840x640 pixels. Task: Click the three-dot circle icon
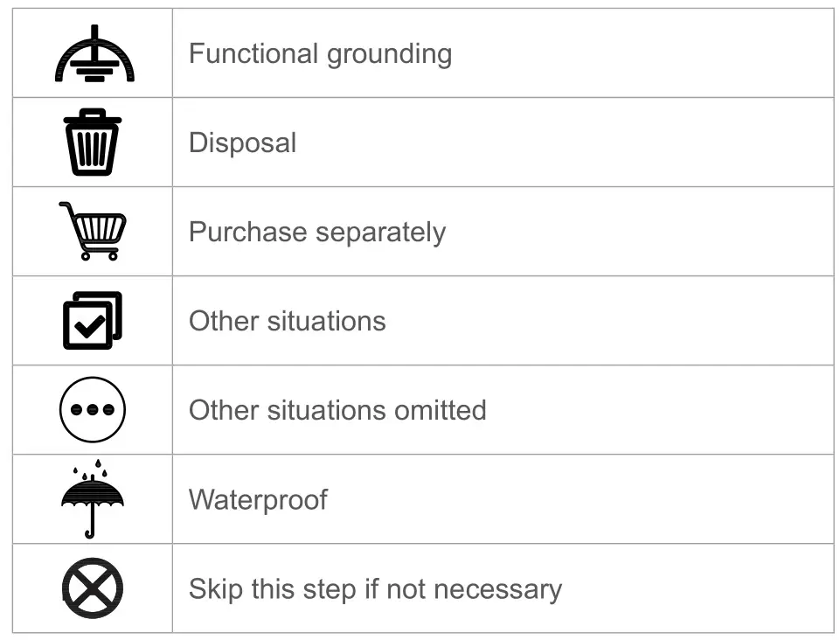click(x=93, y=409)
